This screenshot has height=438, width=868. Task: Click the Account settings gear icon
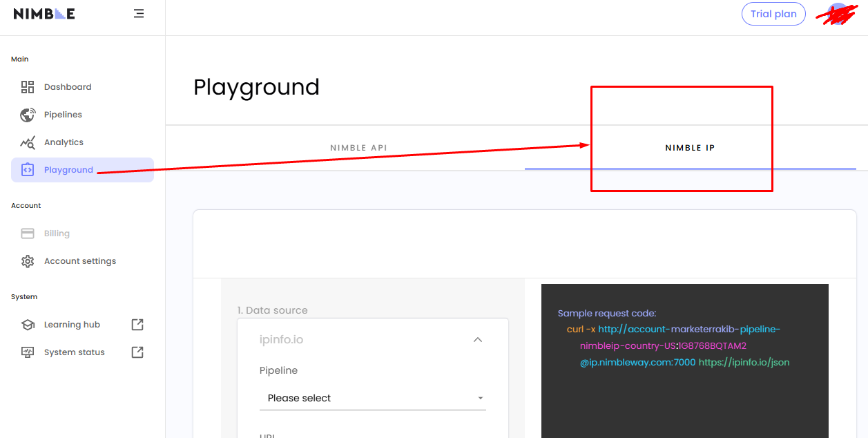(x=28, y=261)
